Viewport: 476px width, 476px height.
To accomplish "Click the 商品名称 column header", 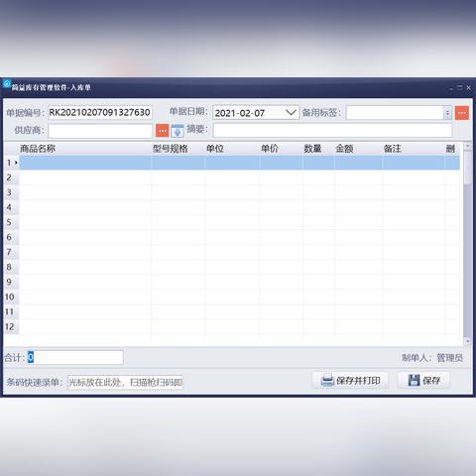I will 38,149.
